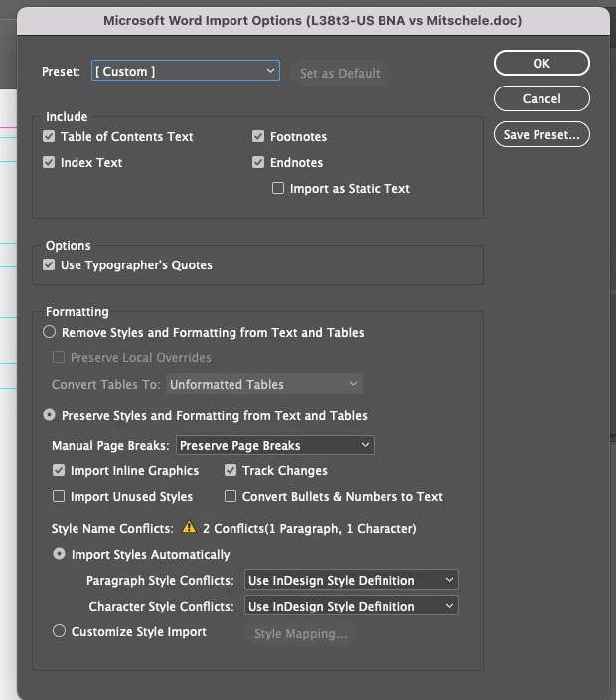Select Preserve Styles and Formatting option
This screenshot has width=616, height=700.
(x=49, y=415)
